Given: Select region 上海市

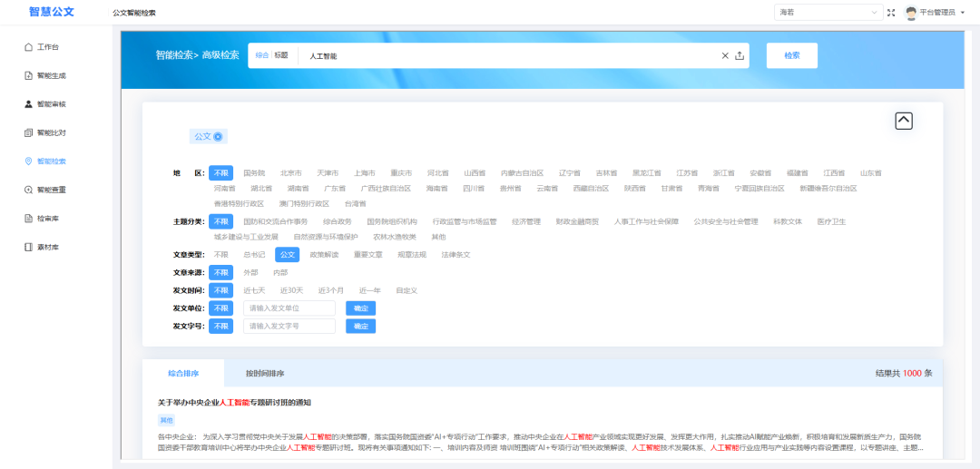Looking at the screenshot, I should (365, 172).
